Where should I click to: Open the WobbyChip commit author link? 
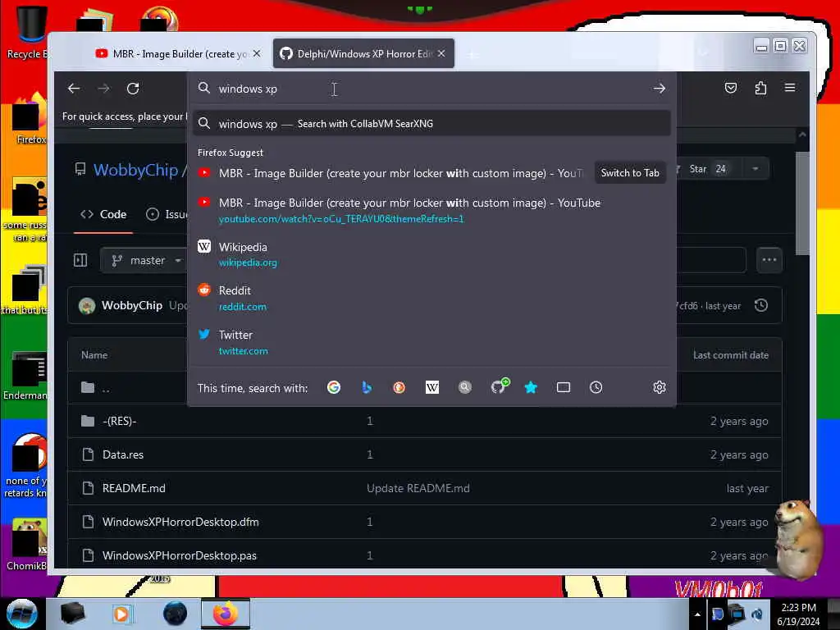pyautogui.click(x=132, y=305)
